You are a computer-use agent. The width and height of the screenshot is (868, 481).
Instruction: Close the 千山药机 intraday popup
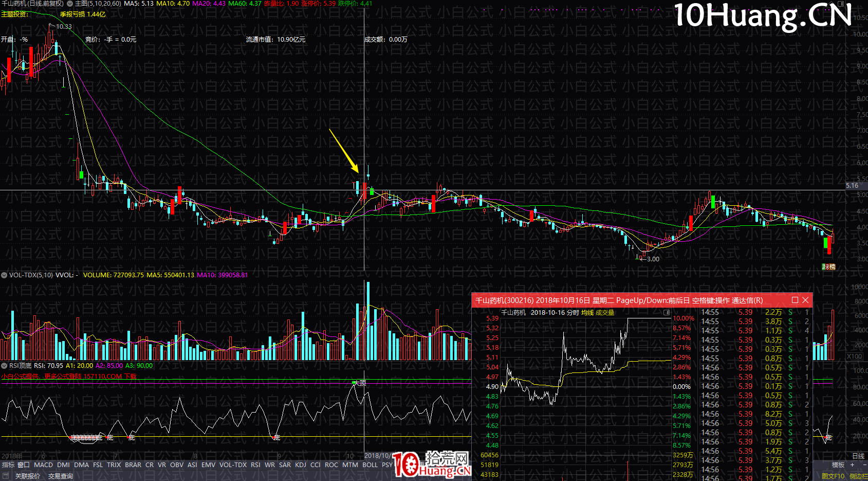pyautogui.click(x=805, y=300)
